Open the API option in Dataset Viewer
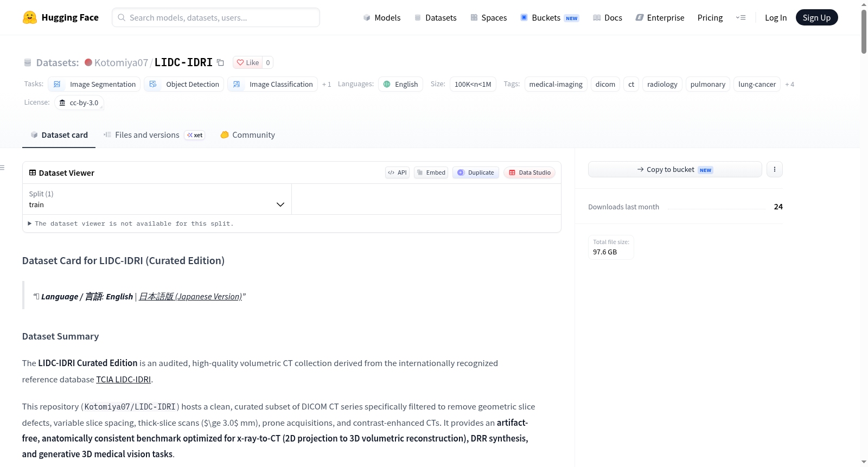Image resolution: width=868 pixels, height=467 pixels. (x=397, y=172)
